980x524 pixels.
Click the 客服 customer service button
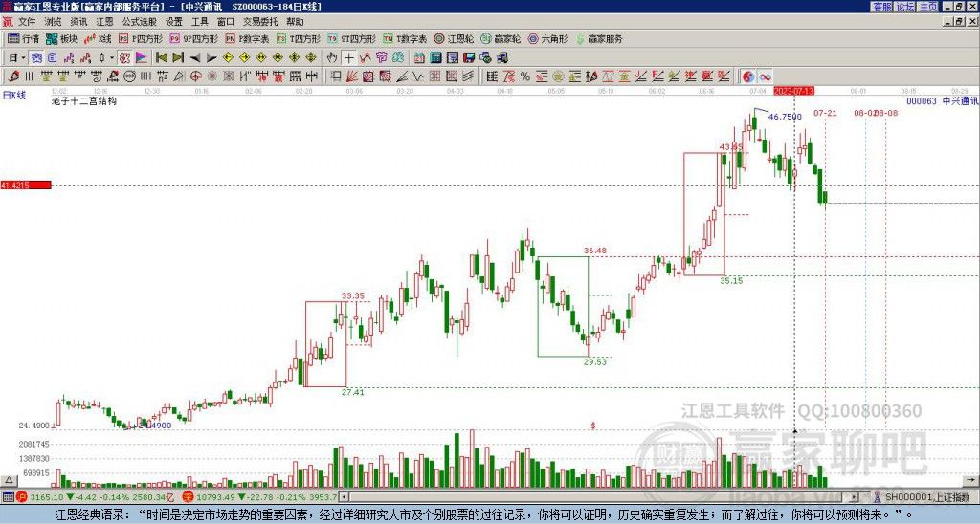coord(881,6)
